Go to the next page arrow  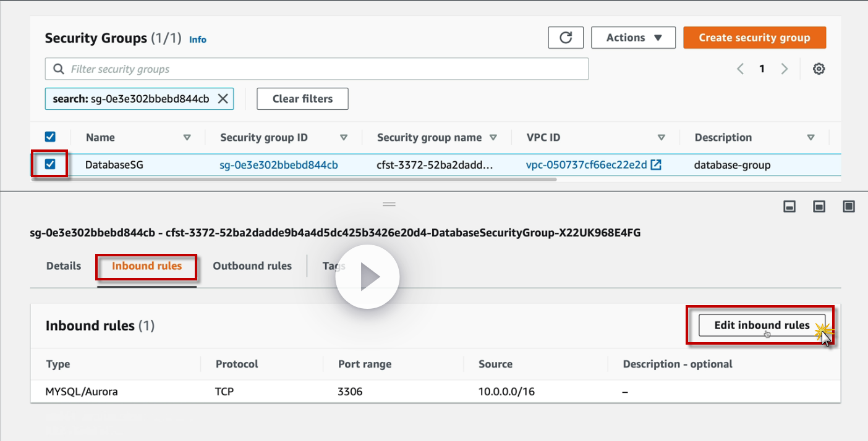click(x=785, y=69)
